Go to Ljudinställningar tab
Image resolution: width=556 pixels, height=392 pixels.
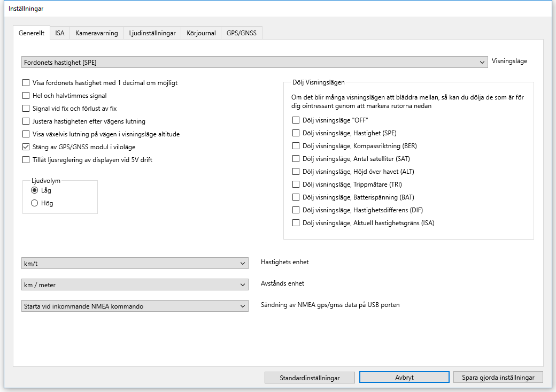click(x=152, y=33)
